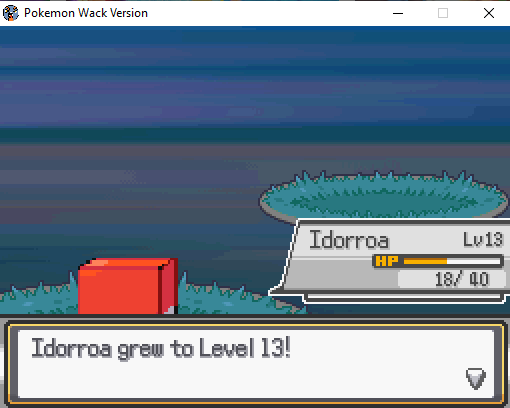This screenshot has height=408, width=510.
Task: Advance dialogue with the down arrow indicator
Action: (475, 378)
